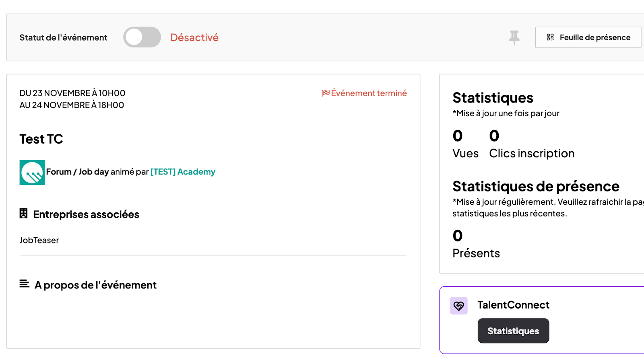Click the Test TC event title

point(41,139)
